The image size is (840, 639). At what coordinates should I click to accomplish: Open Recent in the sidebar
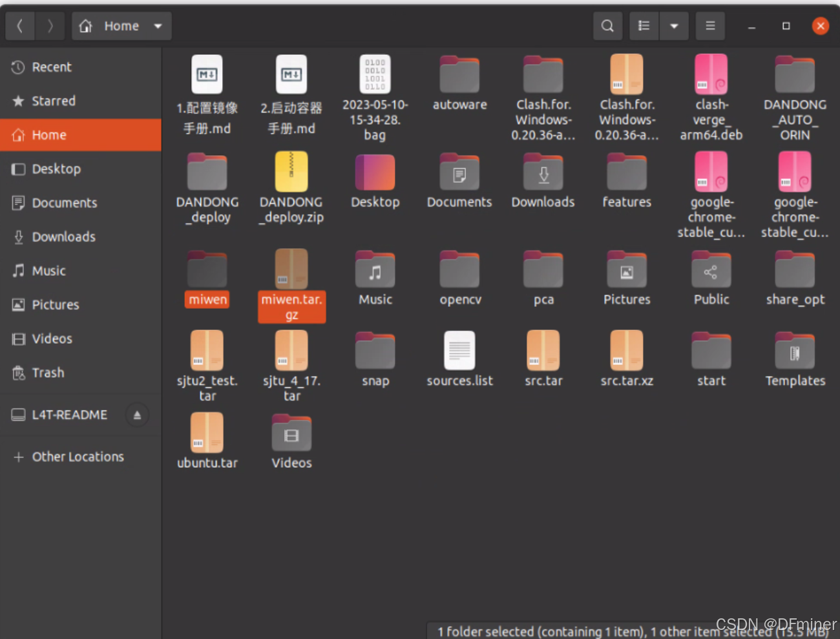click(81, 67)
